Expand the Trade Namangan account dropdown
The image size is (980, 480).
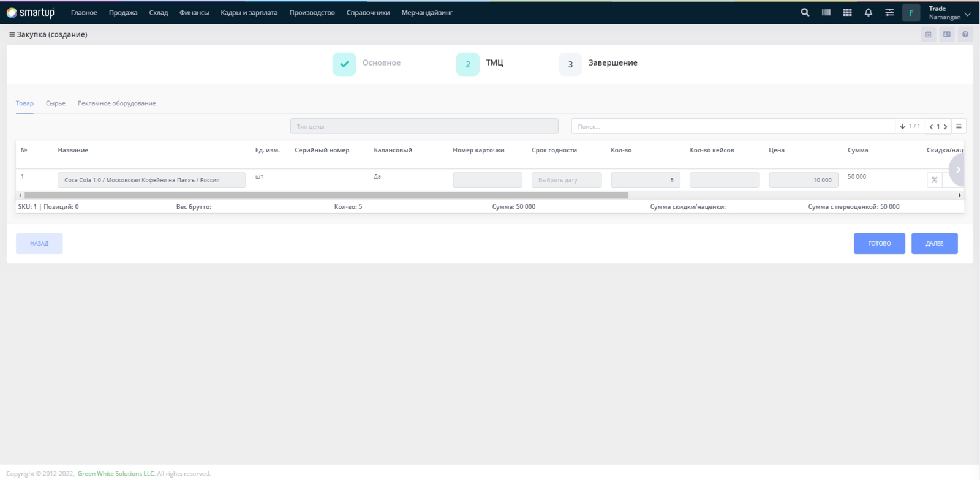coord(967,13)
